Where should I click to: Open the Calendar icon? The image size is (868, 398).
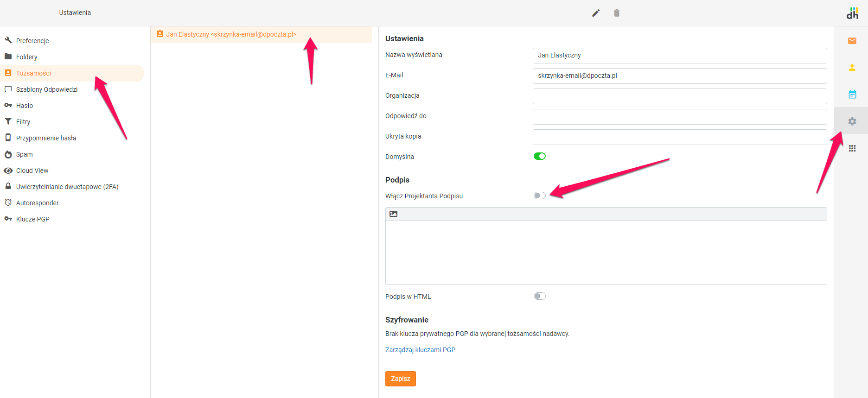852,95
